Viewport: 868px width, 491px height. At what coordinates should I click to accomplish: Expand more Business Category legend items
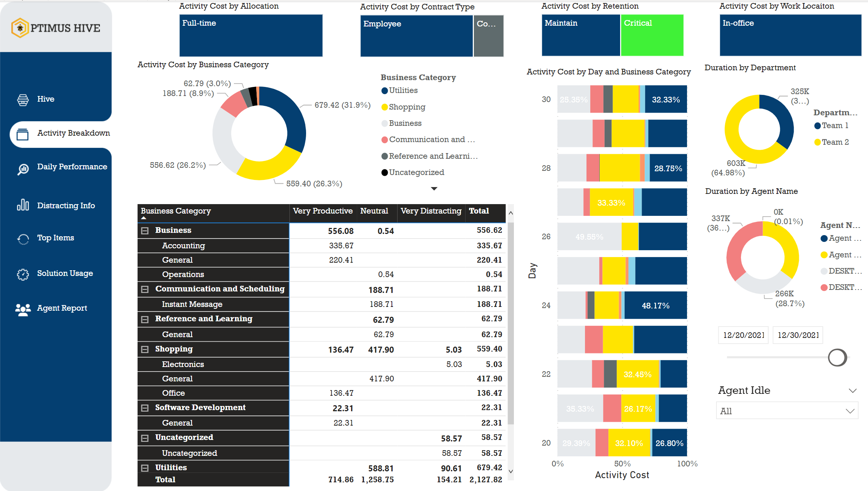[434, 189]
